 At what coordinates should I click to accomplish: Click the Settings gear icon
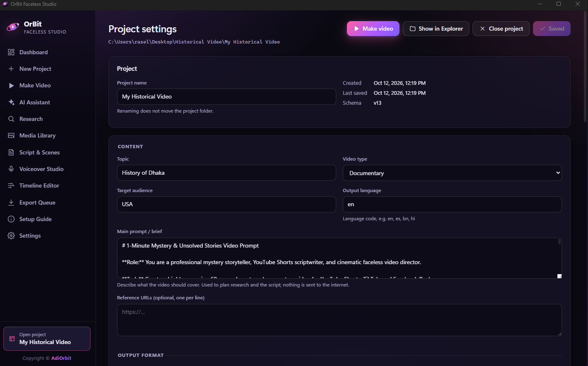(x=11, y=236)
